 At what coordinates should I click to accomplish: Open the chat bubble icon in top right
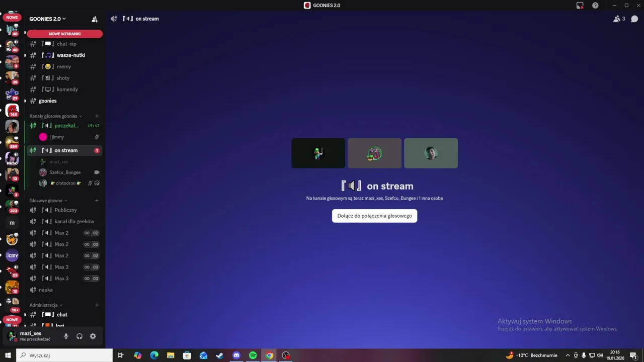pos(634,19)
